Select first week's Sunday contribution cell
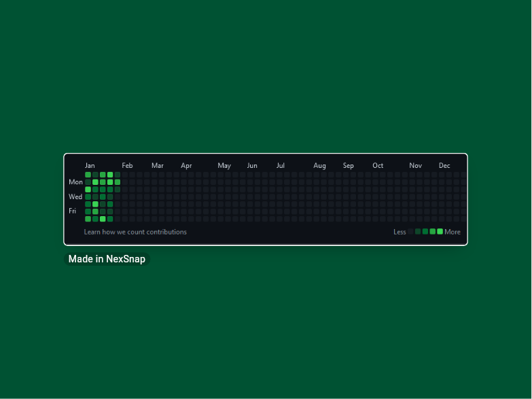Viewport: 532px width, 399px height. (88, 175)
